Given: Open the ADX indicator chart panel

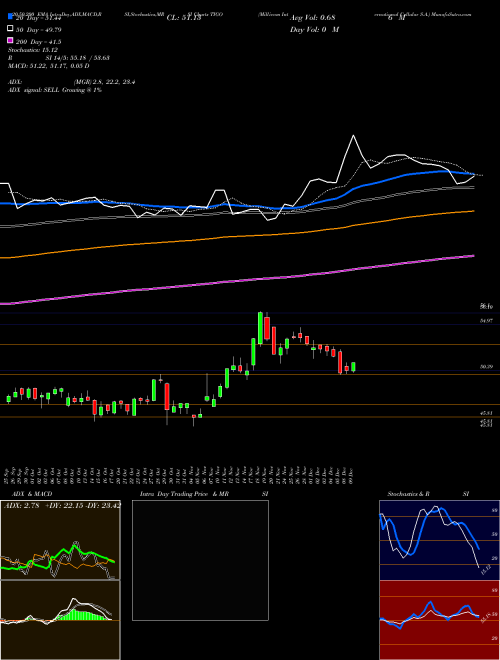Looking at the screenshot, I should pos(60,540).
